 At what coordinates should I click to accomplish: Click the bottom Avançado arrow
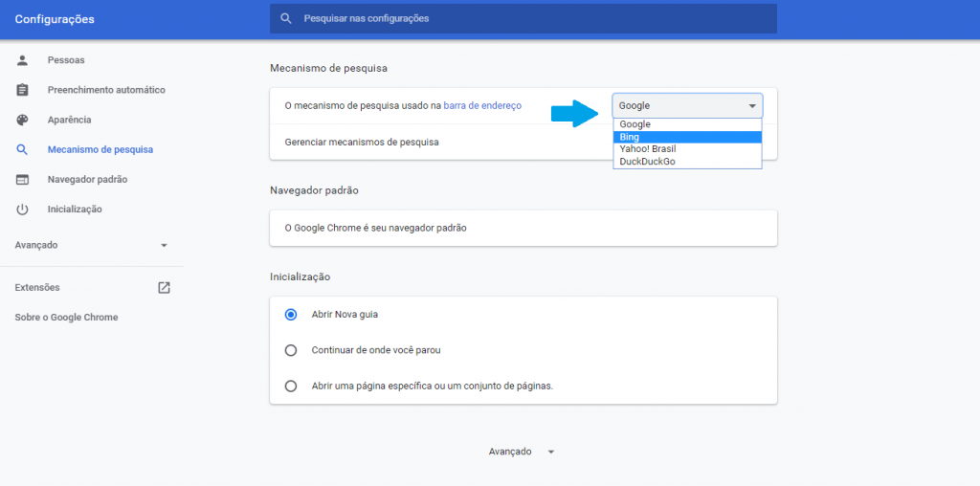(x=550, y=452)
